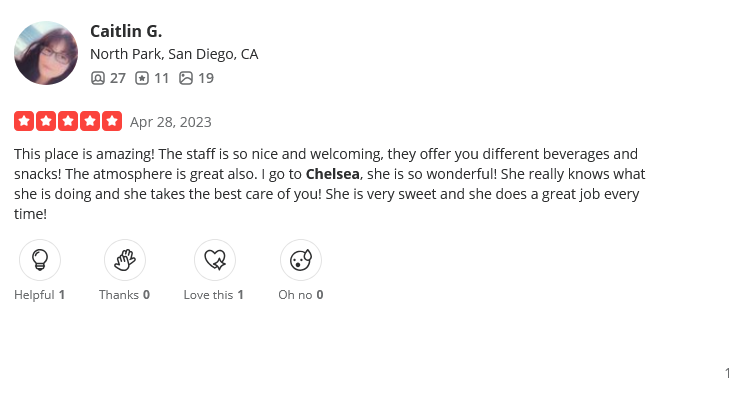
Task: Click the Thanks 0 label
Action: coord(124,295)
